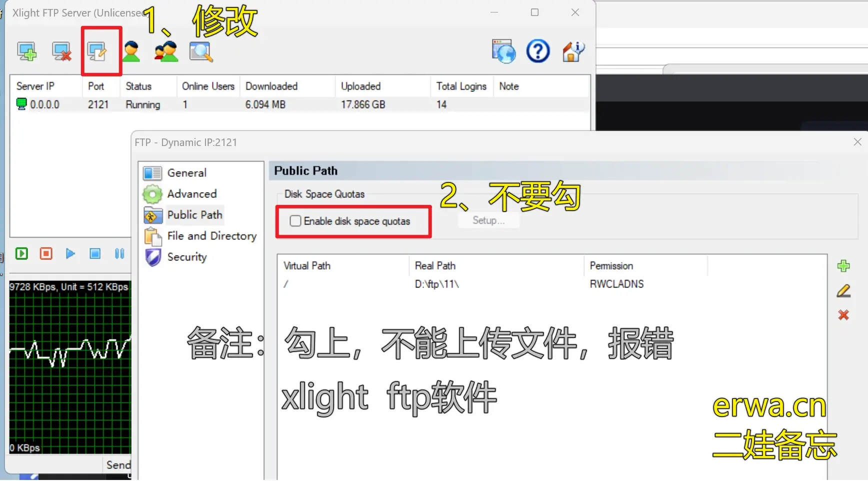
Task: Click the Online Users column header
Action: tap(208, 86)
